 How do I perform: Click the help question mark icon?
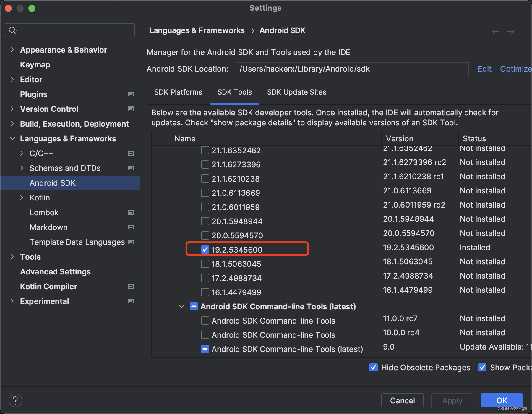[15, 400]
